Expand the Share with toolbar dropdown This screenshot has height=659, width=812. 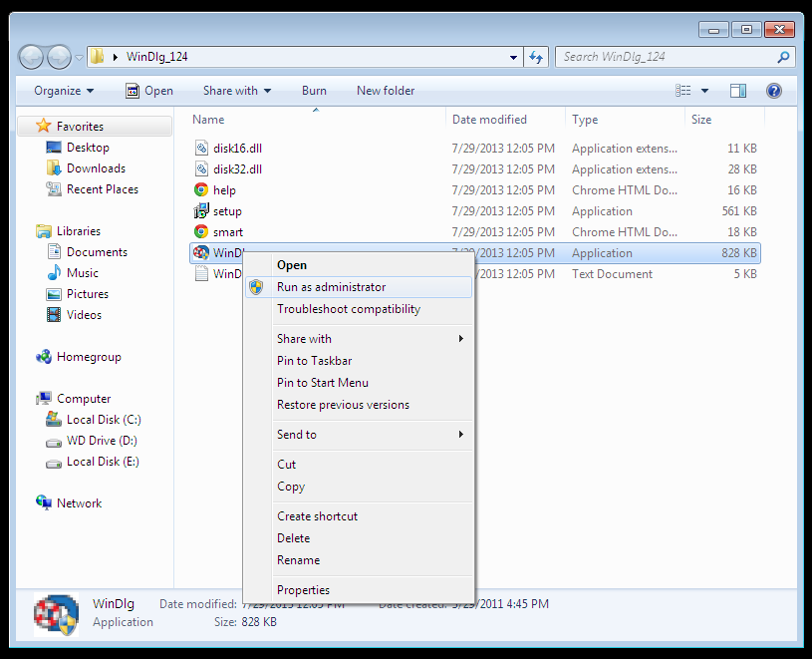coord(237,91)
